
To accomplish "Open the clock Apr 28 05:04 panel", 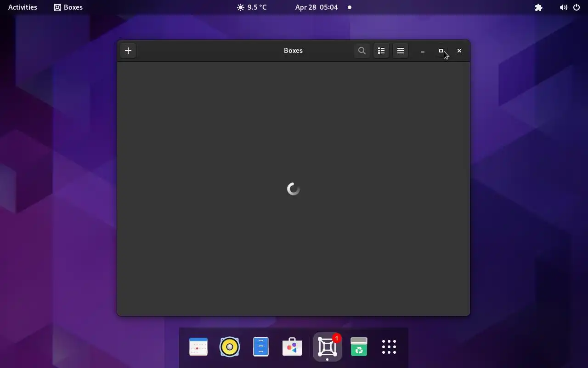I will (317, 7).
